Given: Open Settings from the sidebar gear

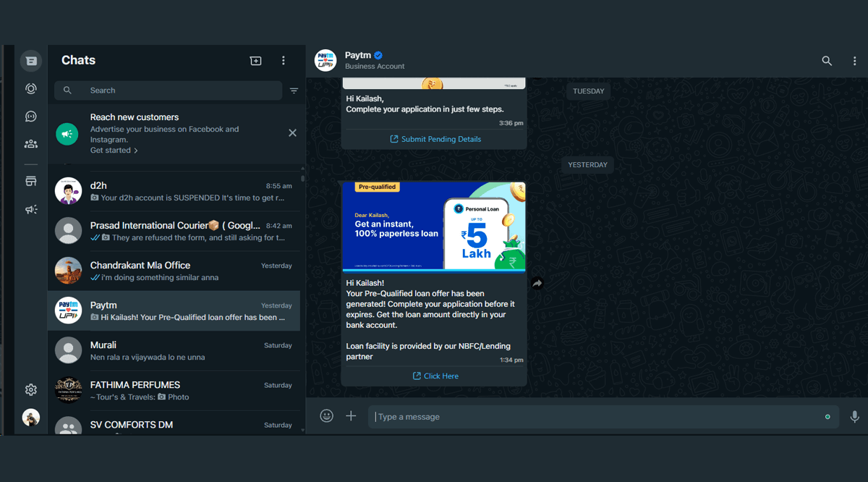Looking at the screenshot, I should click(30, 389).
